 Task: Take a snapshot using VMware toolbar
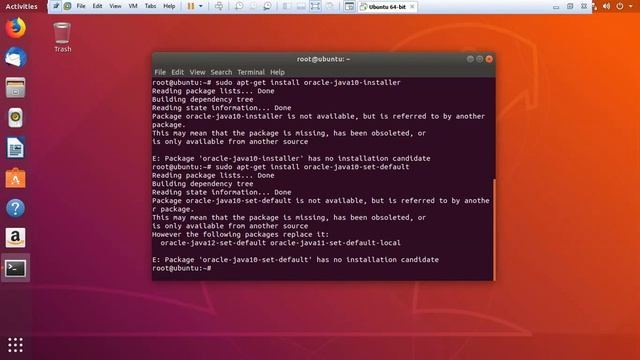click(x=239, y=6)
